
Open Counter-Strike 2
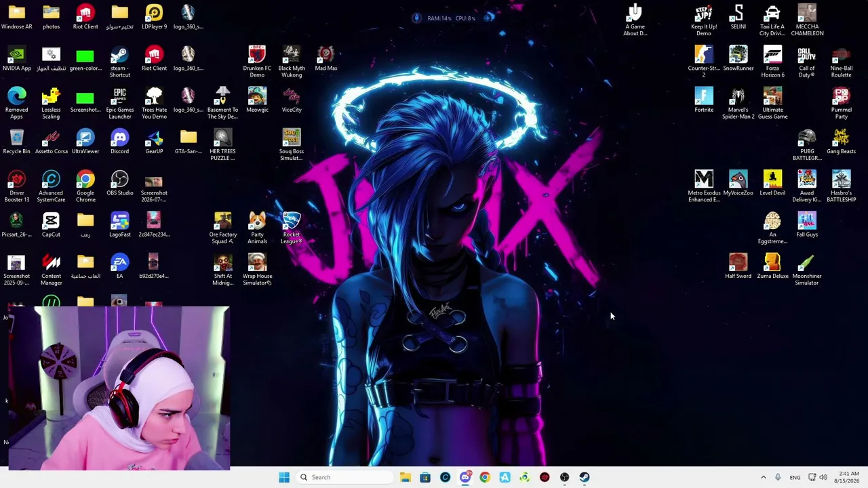pos(704,62)
